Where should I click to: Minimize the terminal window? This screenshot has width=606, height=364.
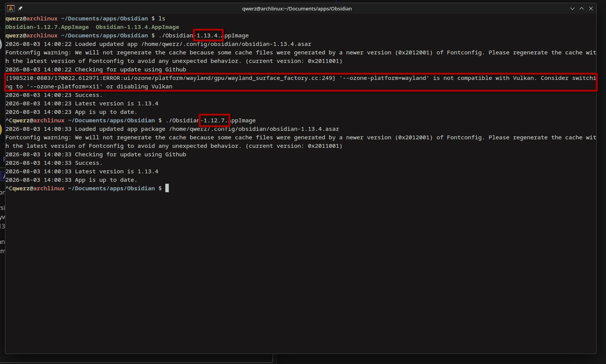click(572, 8)
